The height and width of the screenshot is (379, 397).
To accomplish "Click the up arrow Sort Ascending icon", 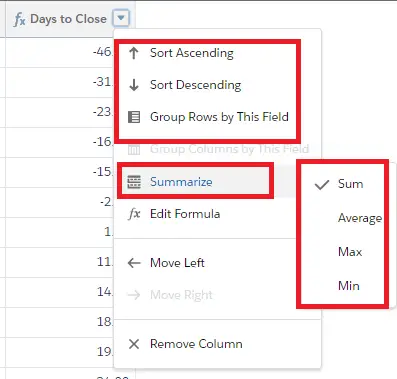I will pos(134,53).
